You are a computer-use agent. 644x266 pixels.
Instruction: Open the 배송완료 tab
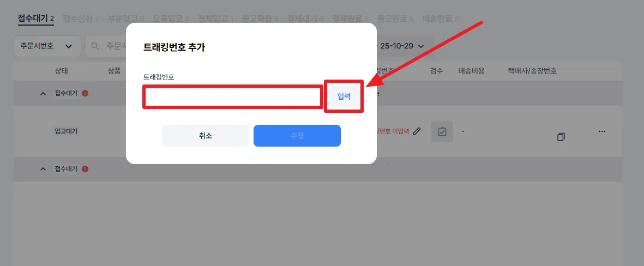tap(440, 19)
